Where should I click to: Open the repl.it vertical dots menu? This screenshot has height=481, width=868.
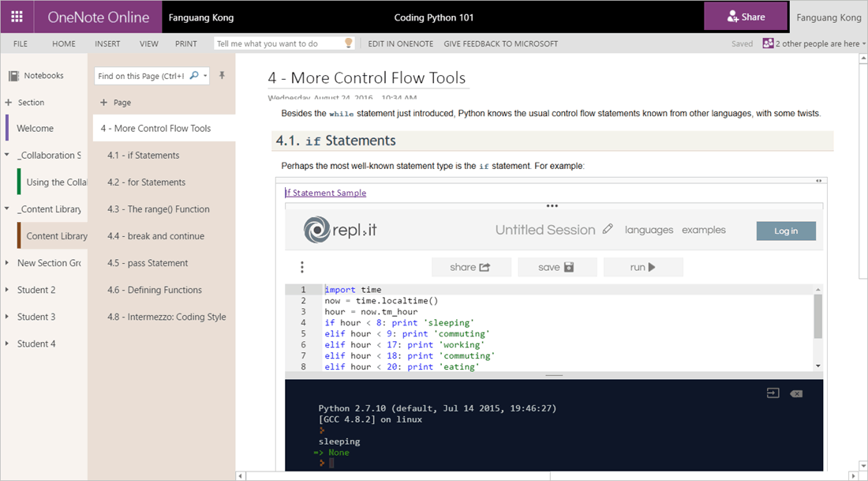[301, 267]
